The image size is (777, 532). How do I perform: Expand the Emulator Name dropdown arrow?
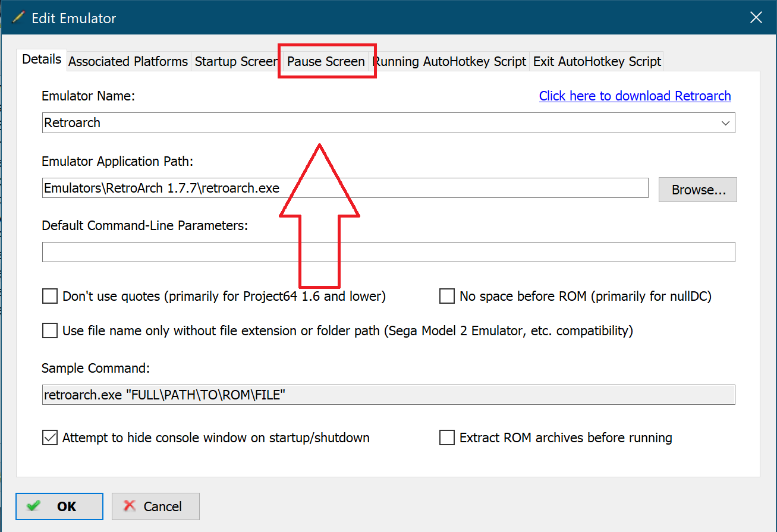[x=725, y=123]
